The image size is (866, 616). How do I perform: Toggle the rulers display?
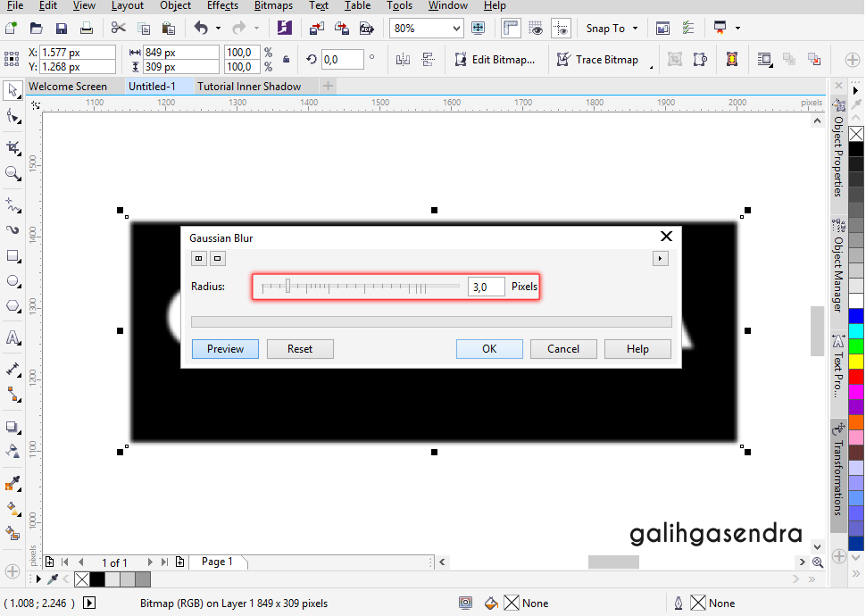tap(510, 28)
